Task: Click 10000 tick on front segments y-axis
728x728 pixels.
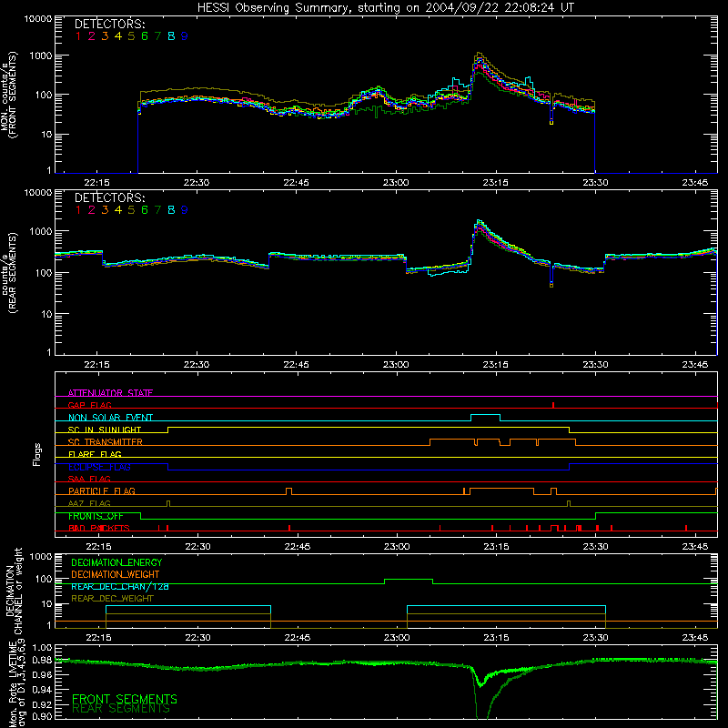Action: click(38, 18)
